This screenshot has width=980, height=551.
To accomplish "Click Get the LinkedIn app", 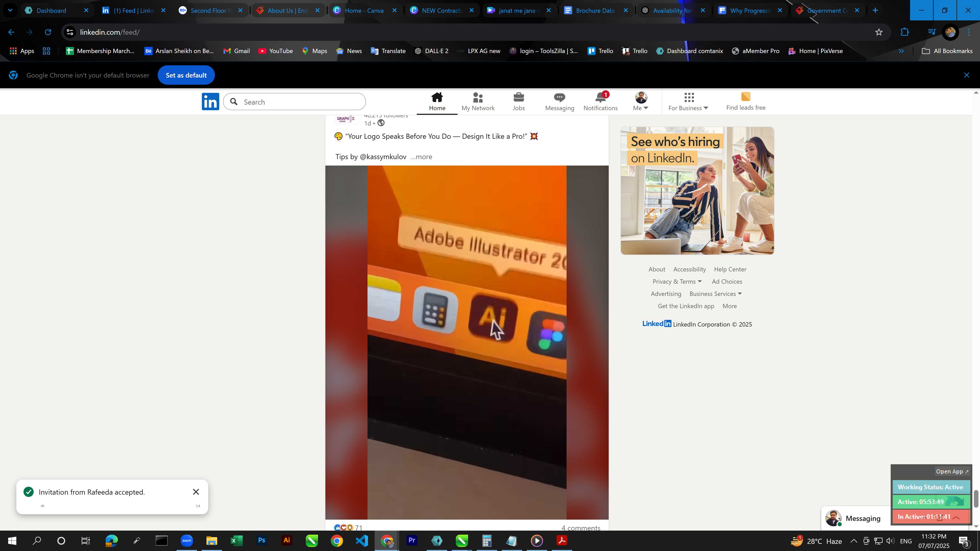I will [685, 306].
